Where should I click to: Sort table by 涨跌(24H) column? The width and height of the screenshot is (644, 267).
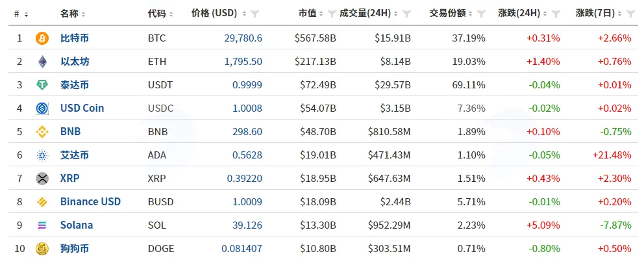[x=545, y=14]
